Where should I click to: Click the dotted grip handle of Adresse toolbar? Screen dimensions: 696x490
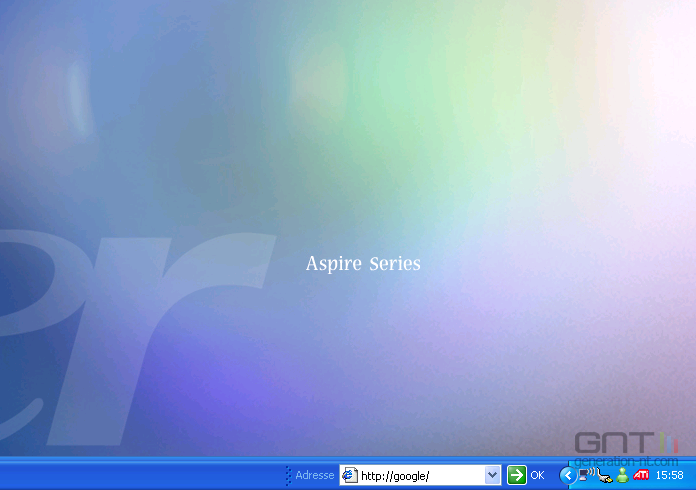click(x=288, y=475)
